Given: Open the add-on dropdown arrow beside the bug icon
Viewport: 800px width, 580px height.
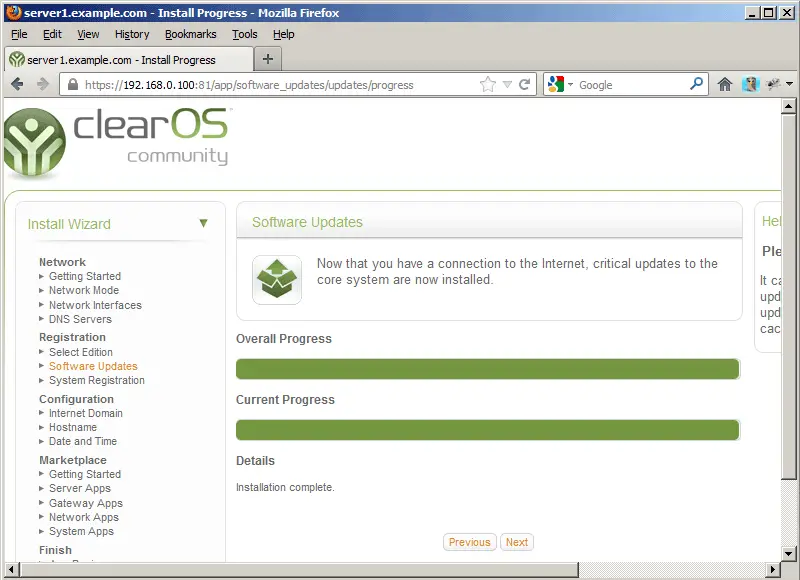Looking at the screenshot, I should pos(789,84).
